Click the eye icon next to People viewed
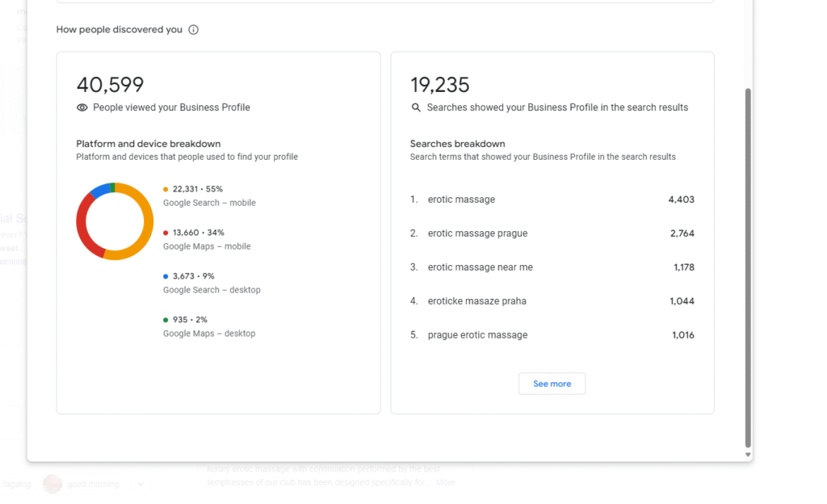The width and height of the screenshot is (827, 504). click(x=82, y=107)
